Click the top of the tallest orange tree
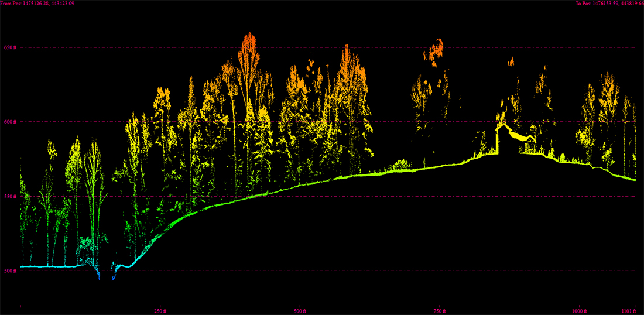This screenshot has width=644, height=315. [x=250, y=35]
